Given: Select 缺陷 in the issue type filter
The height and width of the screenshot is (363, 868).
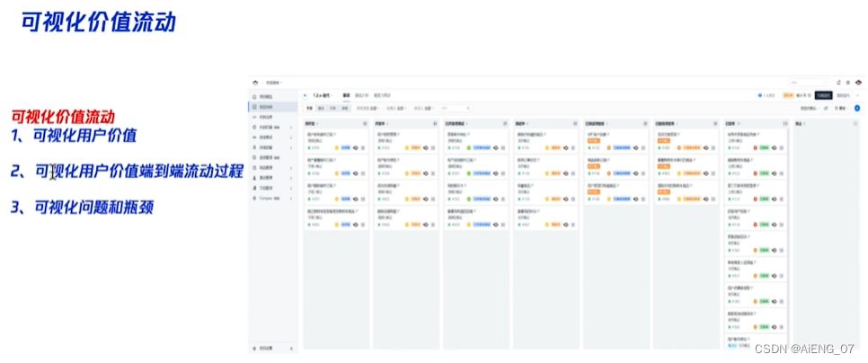Looking at the screenshot, I should point(344,108).
